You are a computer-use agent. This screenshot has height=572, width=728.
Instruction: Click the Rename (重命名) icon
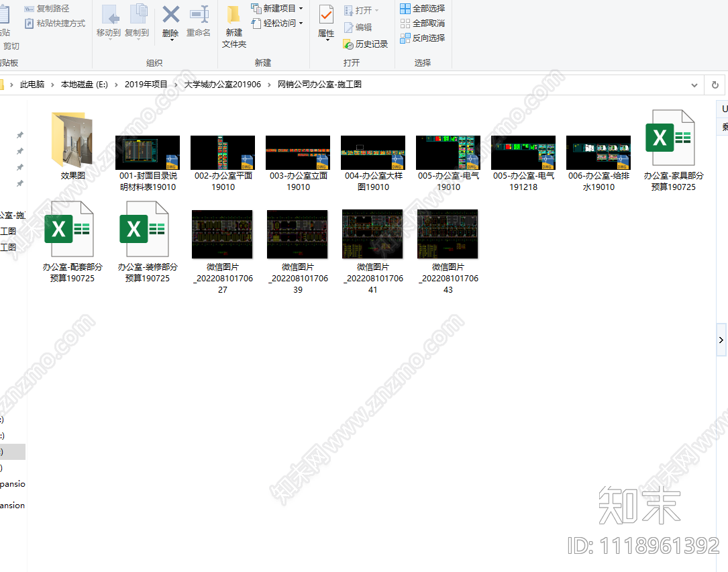(199, 14)
